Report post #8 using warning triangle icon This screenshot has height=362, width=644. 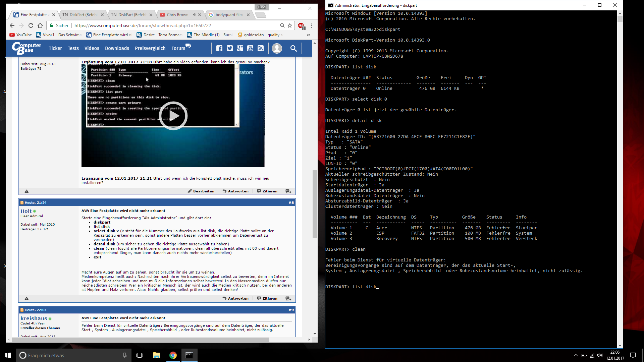26,298
